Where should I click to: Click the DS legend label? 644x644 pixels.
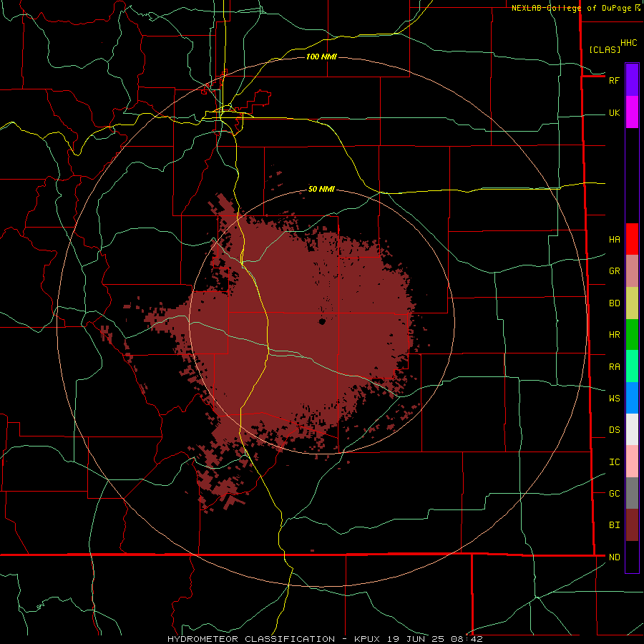click(614, 430)
